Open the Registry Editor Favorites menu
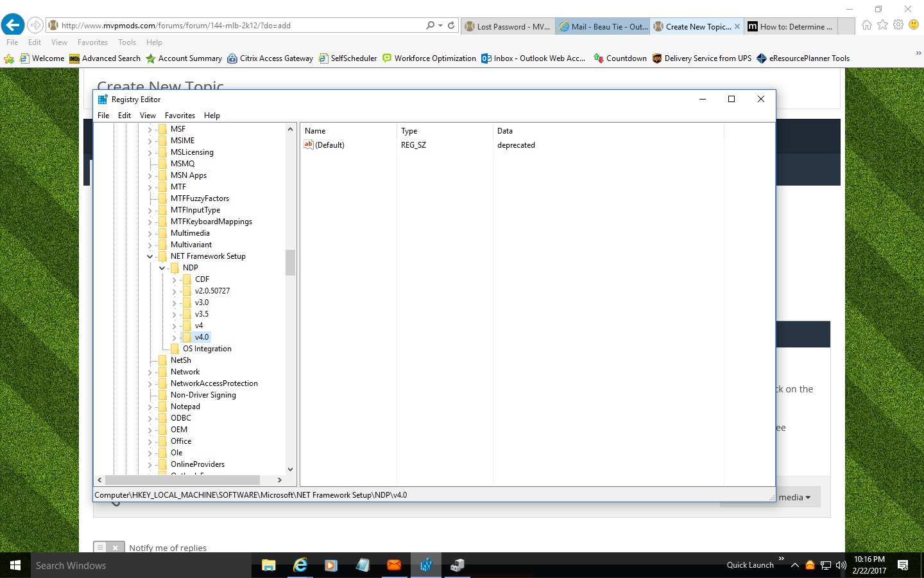Viewport: 924px width, 578px height. point(180,116)
